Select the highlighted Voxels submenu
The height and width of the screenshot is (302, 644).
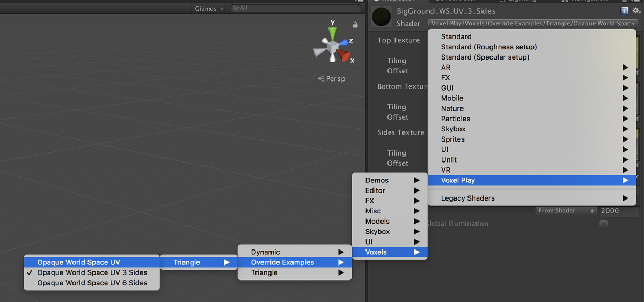pyautogui.click(x=390, y=252)
